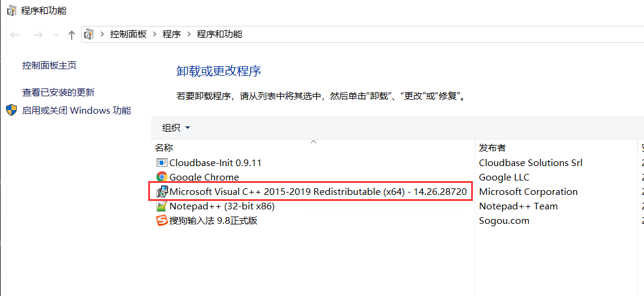This screenshot has width=644, height=296.
Task: Sort by 发布者 column header
Action: click(x=492, y=147)
